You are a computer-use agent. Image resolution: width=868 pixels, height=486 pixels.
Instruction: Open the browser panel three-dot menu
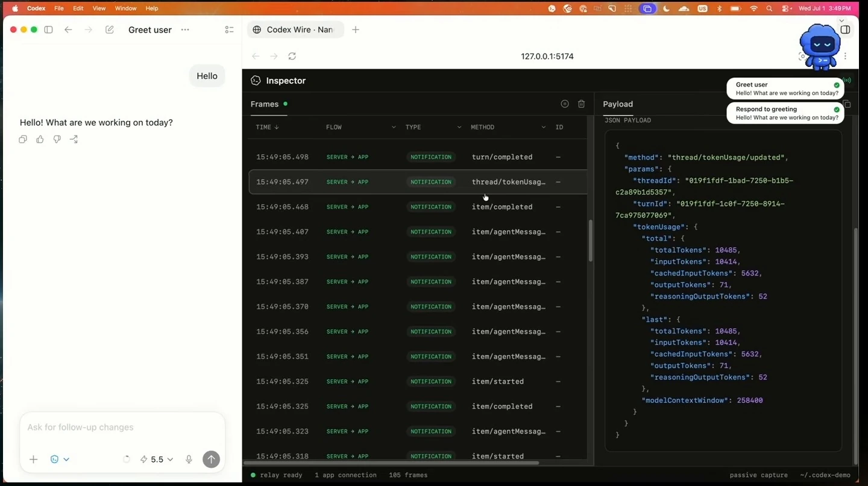(x=846, y=56)
